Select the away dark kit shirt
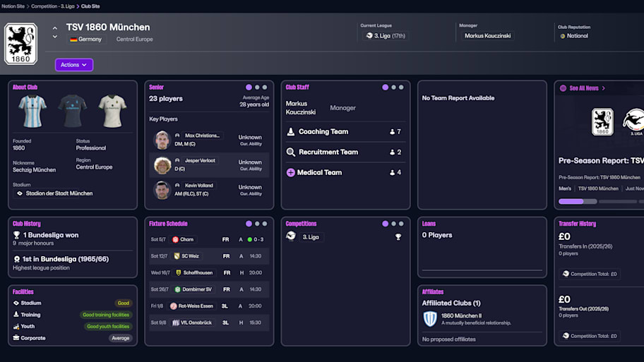644x362 pixels. (x=73, y=111)
